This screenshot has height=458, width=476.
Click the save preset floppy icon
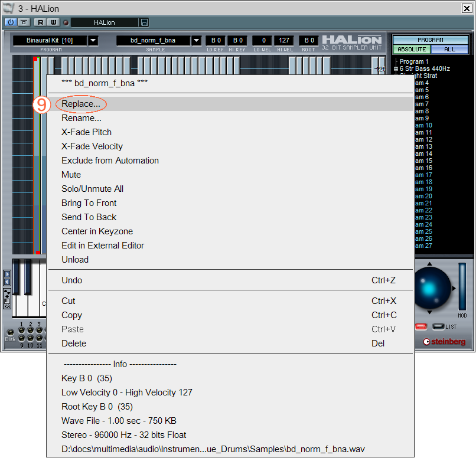[x=144, y=22]
